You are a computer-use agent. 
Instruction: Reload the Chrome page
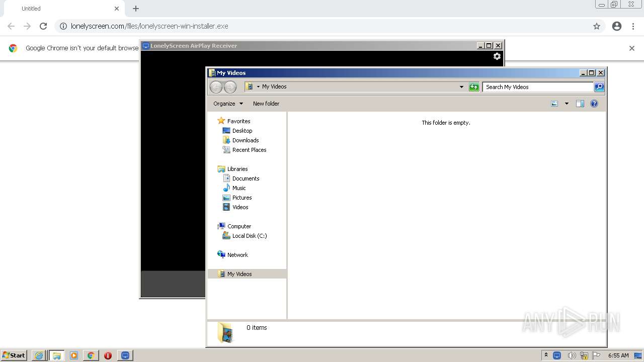coord(43,26)
